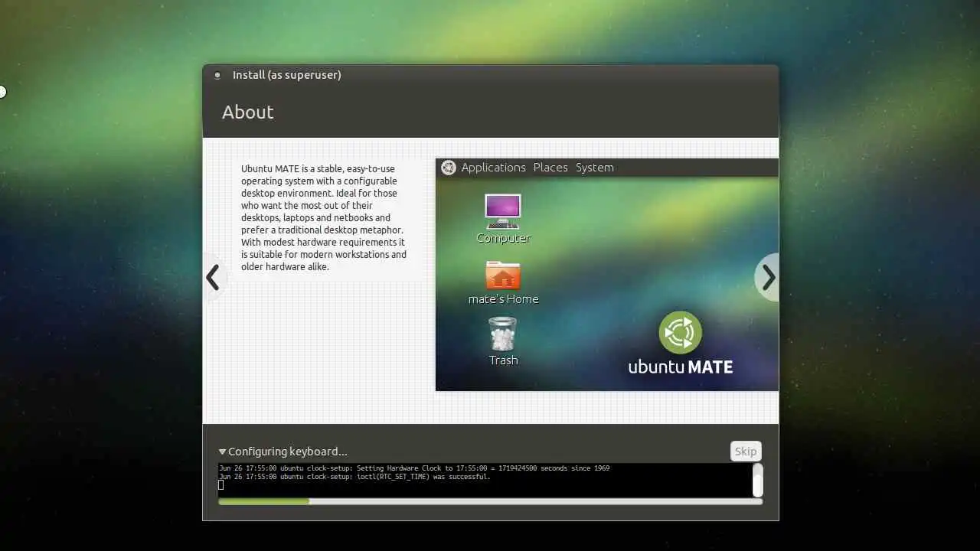Click the Computer icon in the slideshow
The height and width of the screenshot is (551, 980).
[x=503, y=211]
